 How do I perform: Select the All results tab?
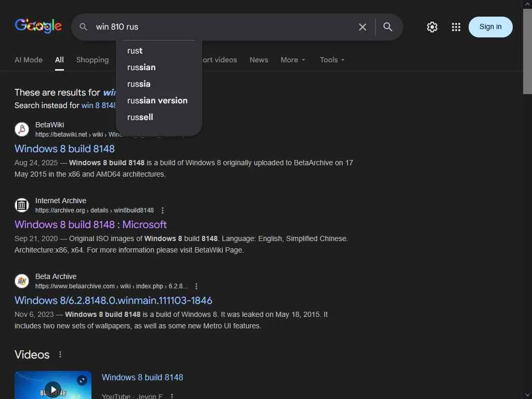(x=59, y=60)
